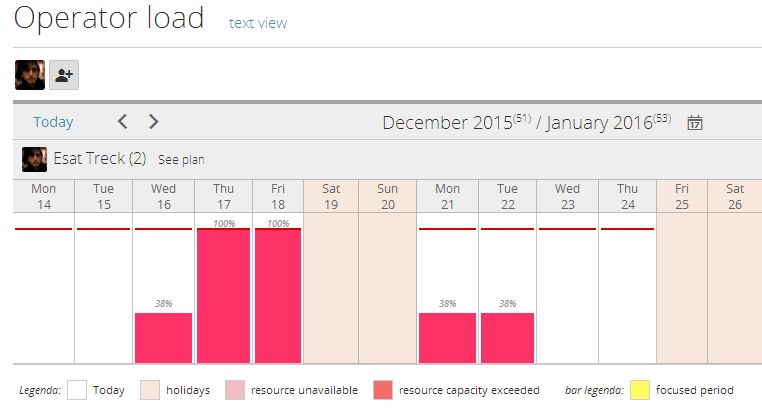762x414 pixels.
Task: Click the resource unavailable legend swatch
Action: (x=235, y=390)
